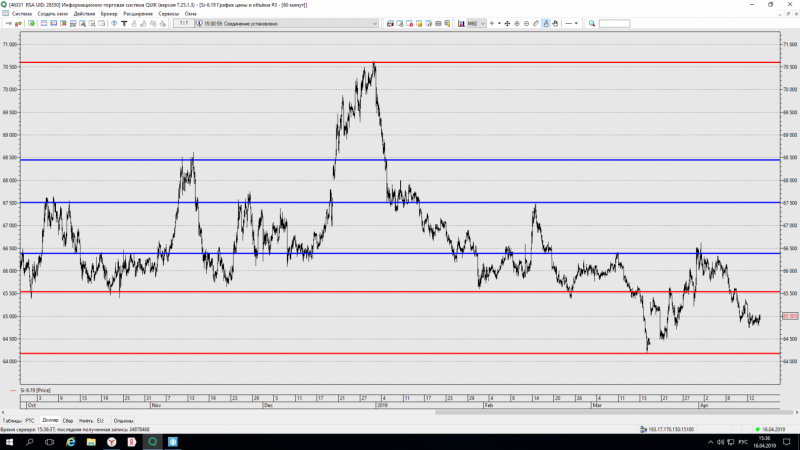Screen dimensions: 800x450
Task: Click the server address 193.17.170.150 status
Action: coord(666,430)
